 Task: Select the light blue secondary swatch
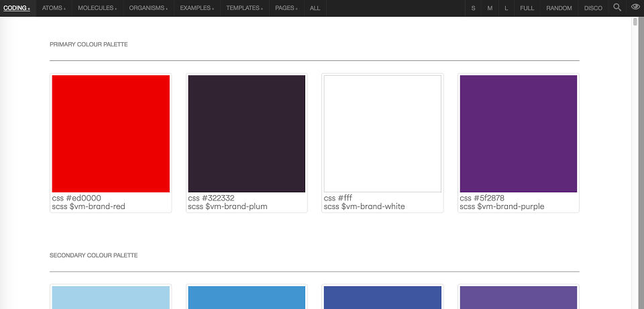111,298
